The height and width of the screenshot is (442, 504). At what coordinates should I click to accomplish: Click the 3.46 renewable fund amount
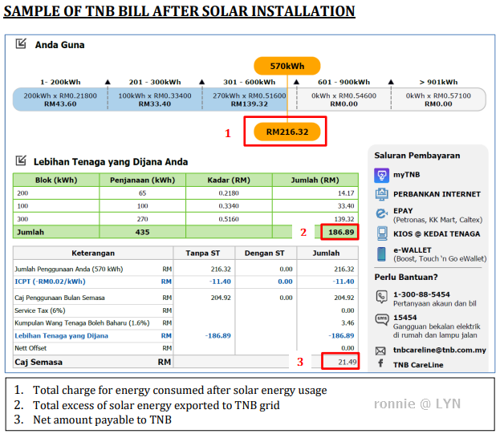(348, 322)
